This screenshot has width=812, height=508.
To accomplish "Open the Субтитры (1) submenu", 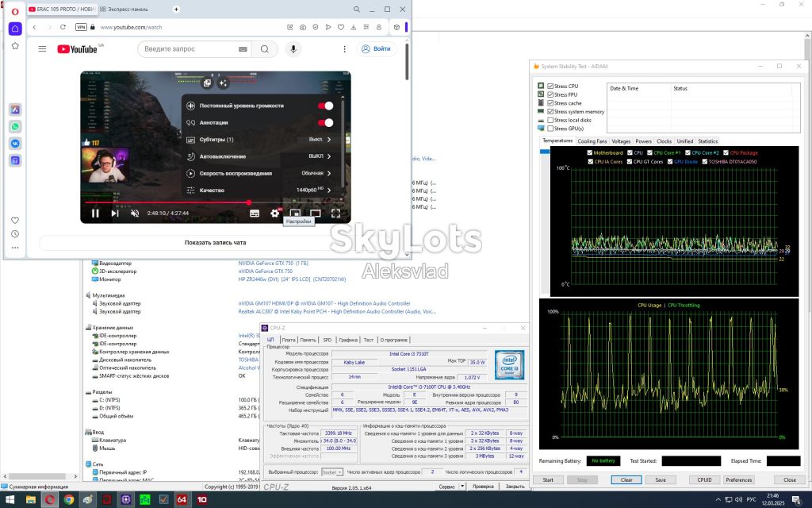I will (x=259, y=140).
